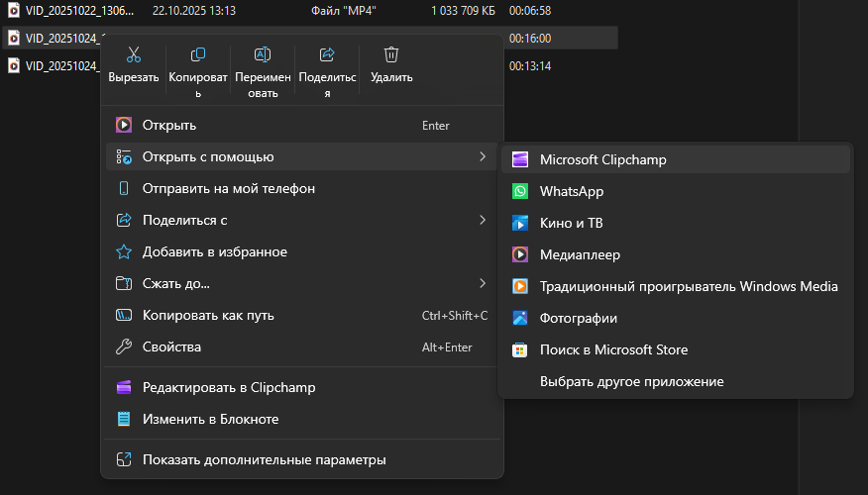
Task: Click the Copy (Копировать) icon
Action: tap(197, 54)
